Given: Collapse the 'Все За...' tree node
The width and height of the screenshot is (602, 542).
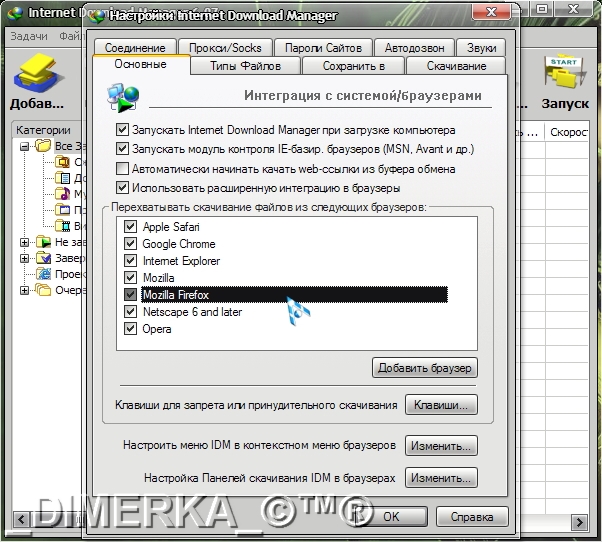Looking at the screenshot, I should pyautogui.click(x=24, y=146).
